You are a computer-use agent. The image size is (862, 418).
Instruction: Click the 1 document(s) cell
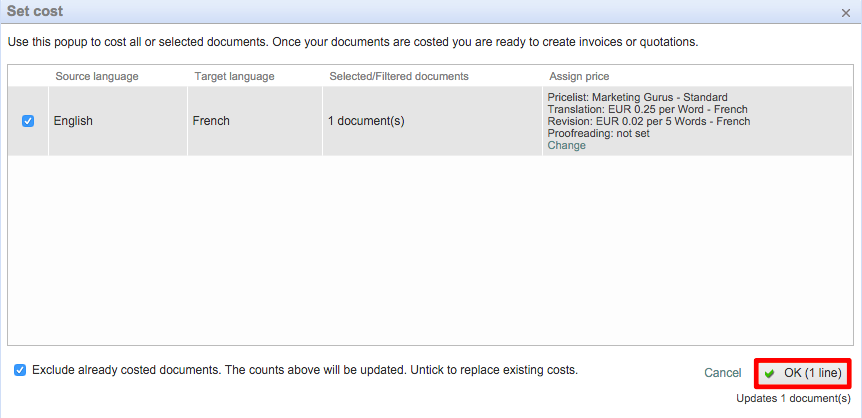(366, 121)
